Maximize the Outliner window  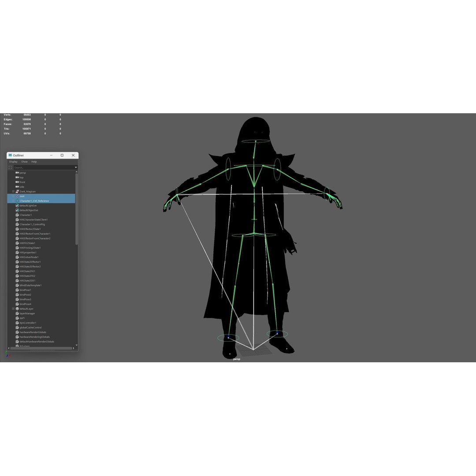(62, 155)
